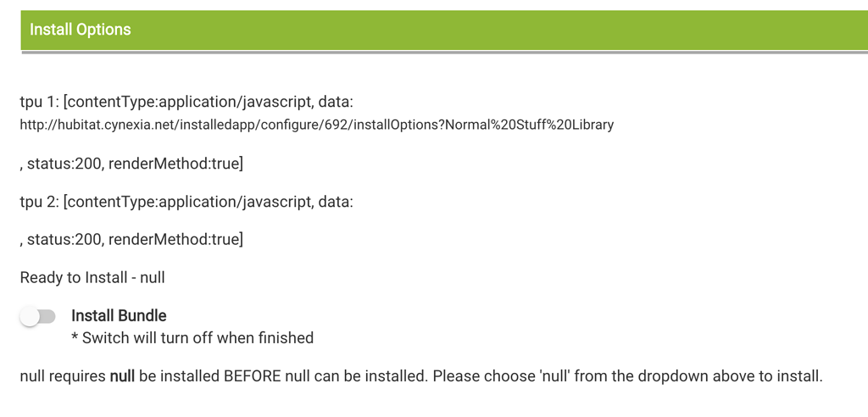Click the word 'BEFORE' in the requirement message
This screenshot has height=417, width=868.
click(x=255, y=375)
